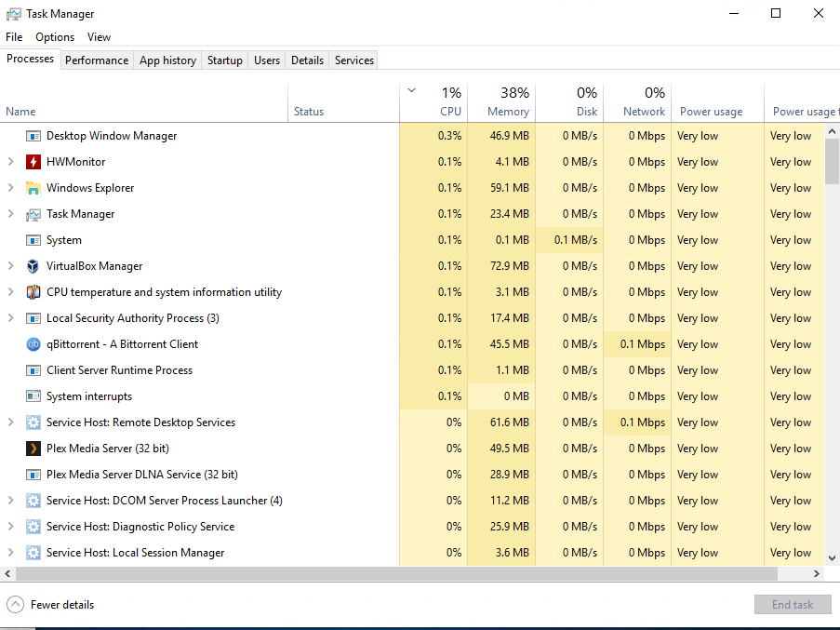840x630 pixels.
Task: Click the VirtualBox Manager cube icon
Action: 33,266
